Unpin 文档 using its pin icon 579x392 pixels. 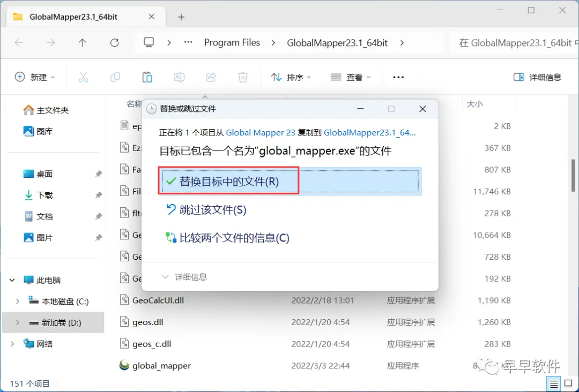coord(98,216)
